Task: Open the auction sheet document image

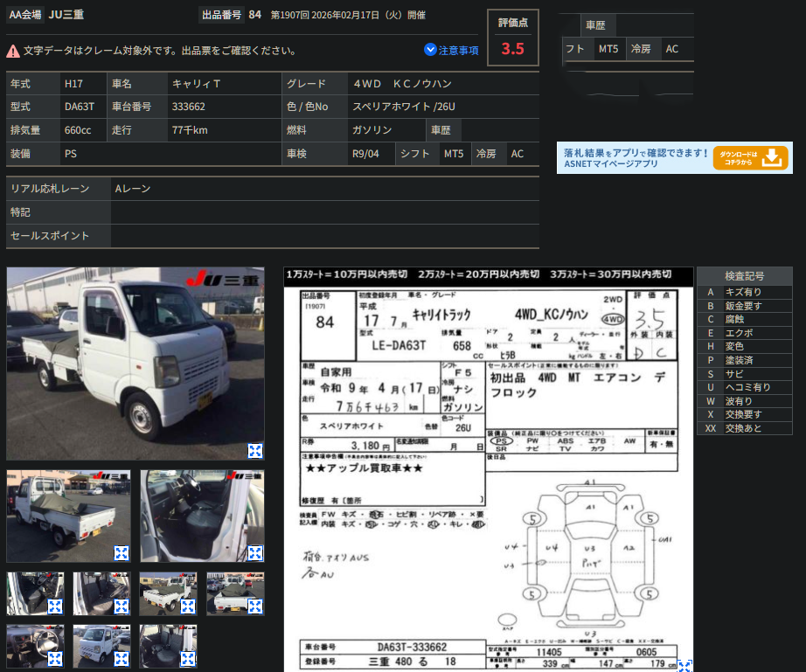Action: (489, 469)
